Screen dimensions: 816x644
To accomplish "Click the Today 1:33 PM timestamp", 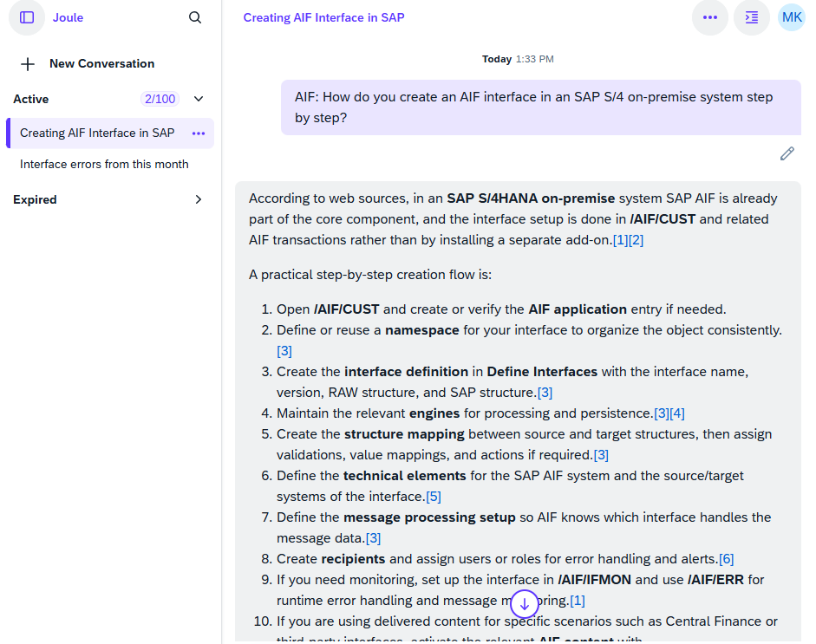I will tap(518, 59).
